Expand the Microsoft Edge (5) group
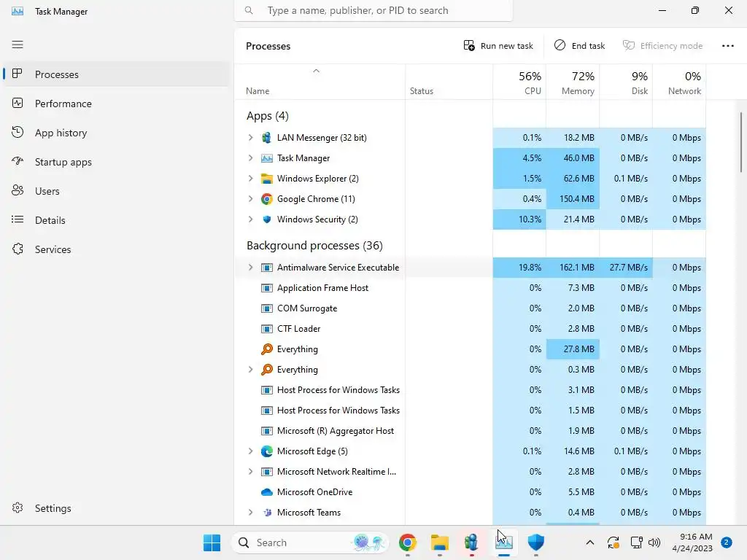The height and width of the screenshot is (560, 747). coord(251,451)
